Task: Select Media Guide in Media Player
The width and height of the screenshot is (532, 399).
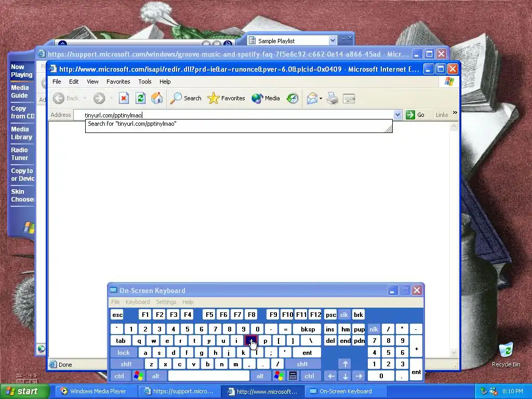Action: pyautogui.click(x=20, y=91)
